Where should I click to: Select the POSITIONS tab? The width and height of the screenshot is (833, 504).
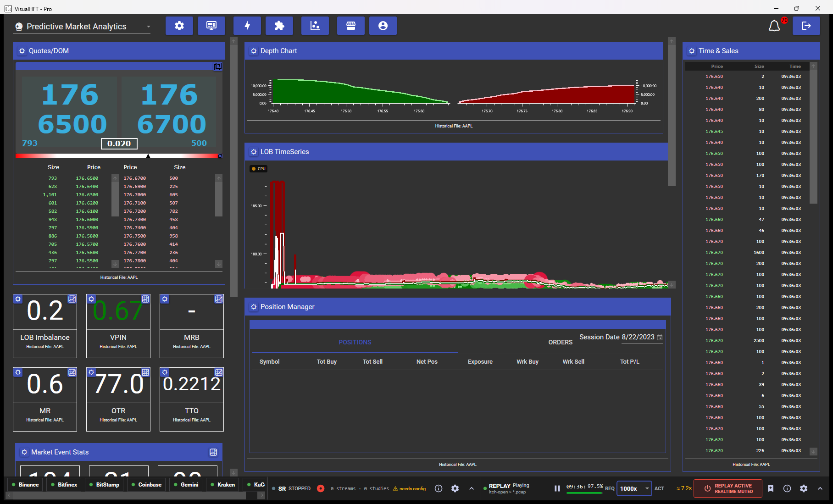pos(355,342)
